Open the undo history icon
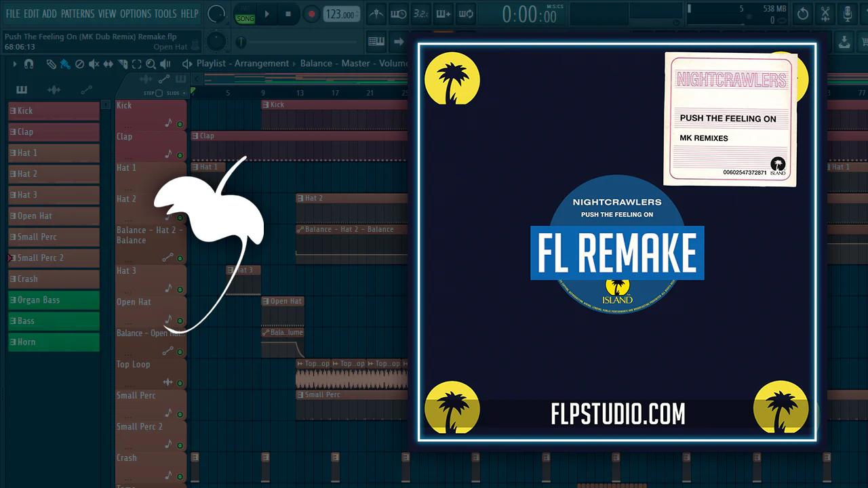Viewport: 868px width, 488px height. coord(803,14)
